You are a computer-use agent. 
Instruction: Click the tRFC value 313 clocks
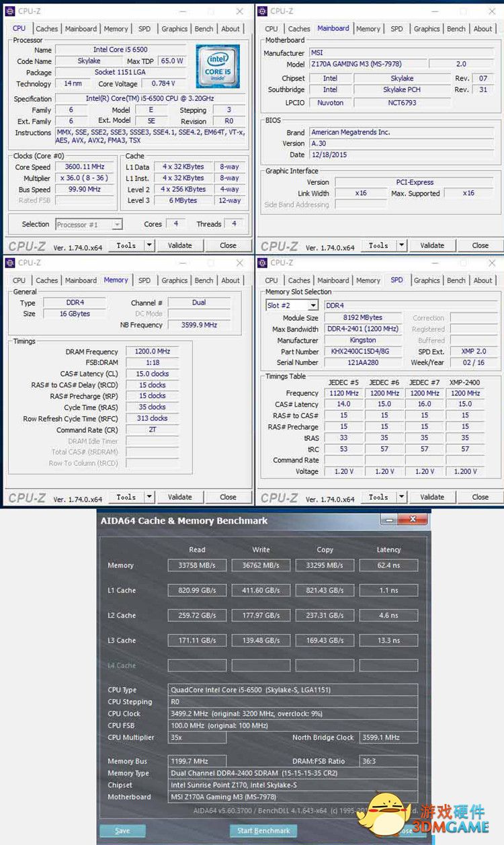tap(151, 418)
